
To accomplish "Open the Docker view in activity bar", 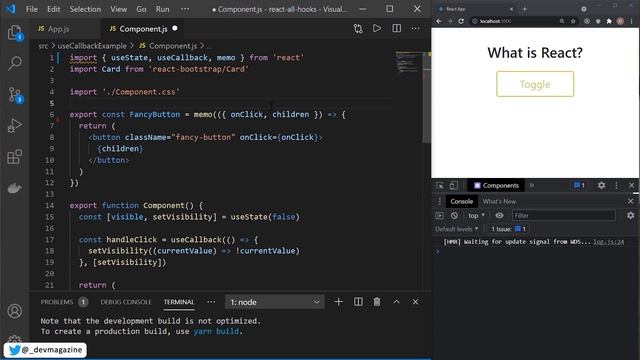I will (x=15, y=188).
